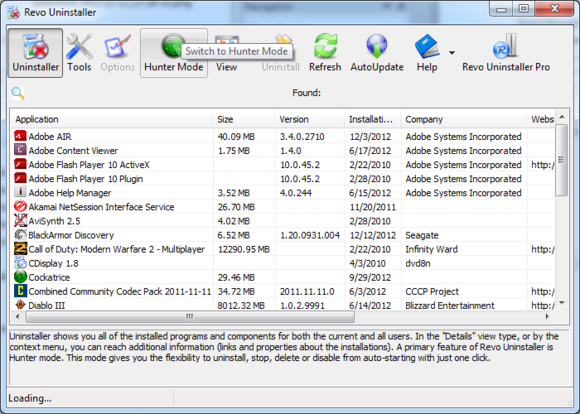
Task: Click the dvd8n company cell
Action: 418,263
